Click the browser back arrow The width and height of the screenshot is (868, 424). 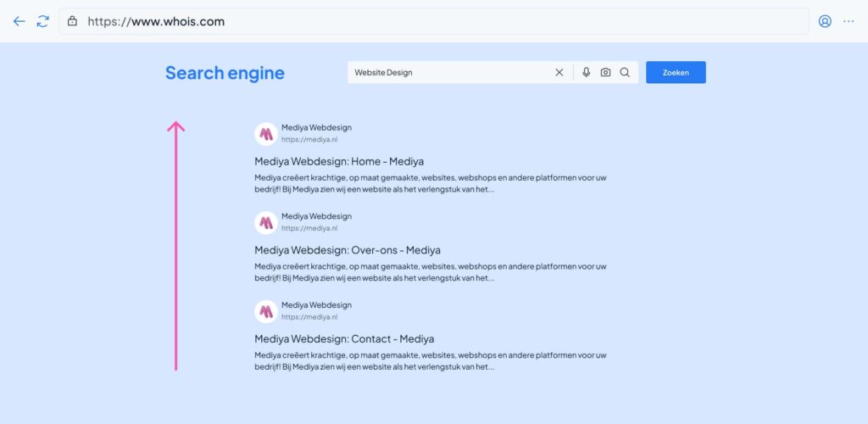click(19, 21)
